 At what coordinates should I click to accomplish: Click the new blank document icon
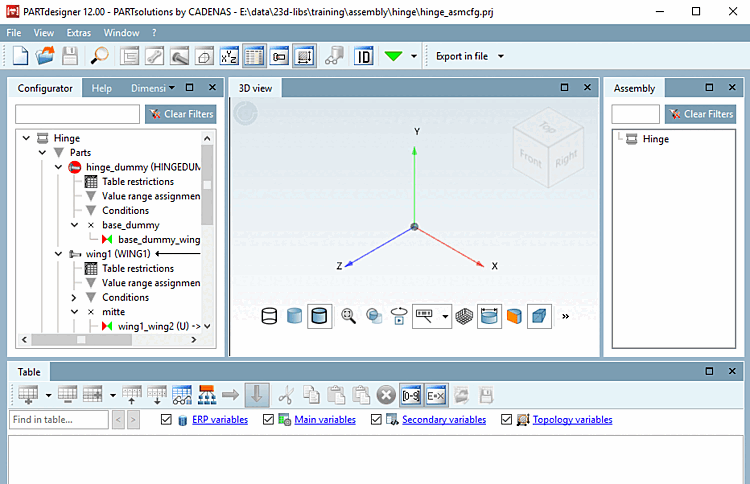pos(20,56)
